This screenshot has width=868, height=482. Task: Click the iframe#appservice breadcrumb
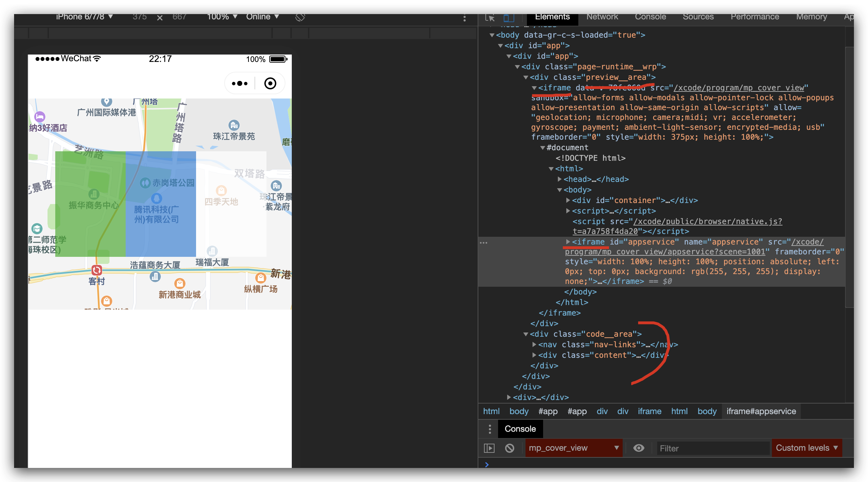click(x=761, y=411)
